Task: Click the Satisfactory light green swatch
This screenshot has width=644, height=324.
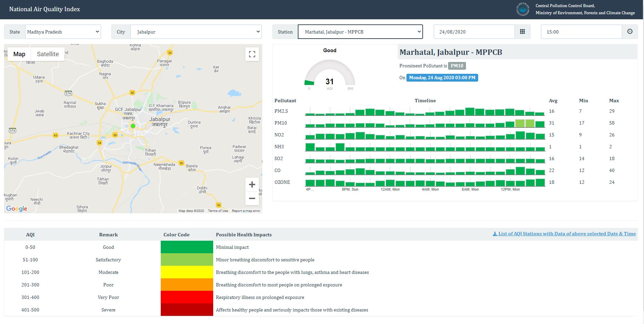Action: pyautogui.click(x=187, y=260)
